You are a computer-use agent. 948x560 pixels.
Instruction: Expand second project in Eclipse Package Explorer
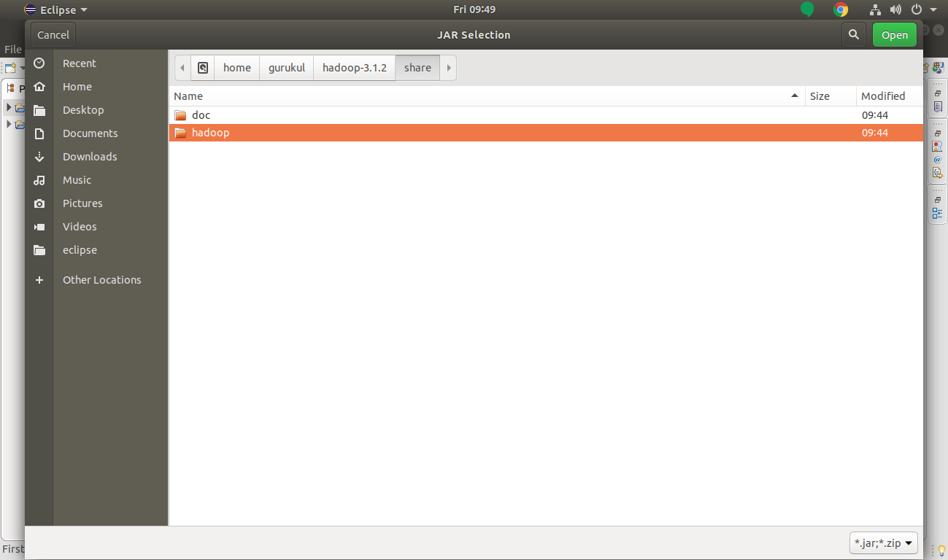pyautogui.click(x=9, y=125)
